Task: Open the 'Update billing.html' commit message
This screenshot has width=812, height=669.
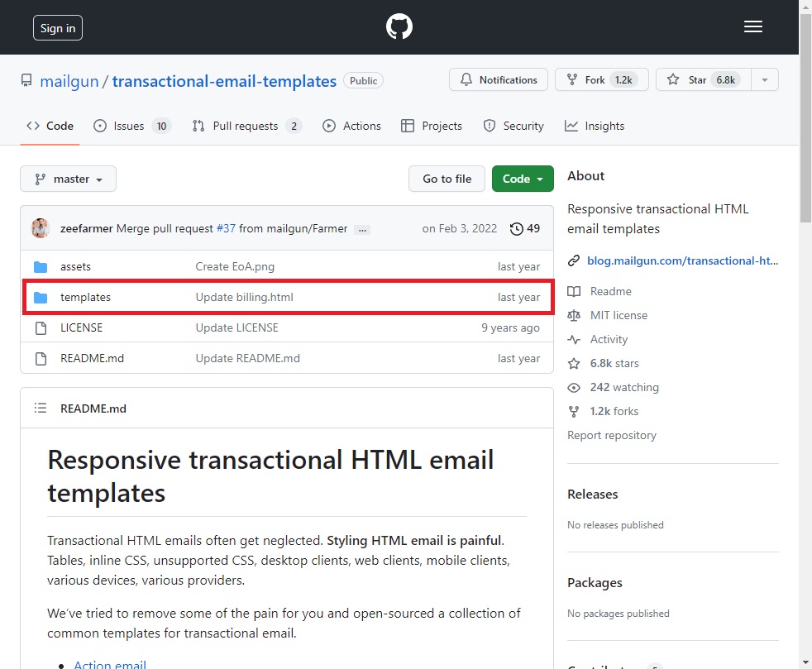Action: (245, 297)
